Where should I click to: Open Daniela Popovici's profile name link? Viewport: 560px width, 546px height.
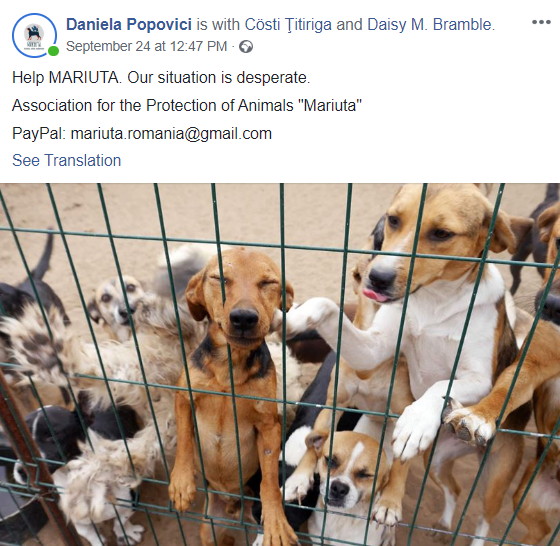tap(129, 25)
